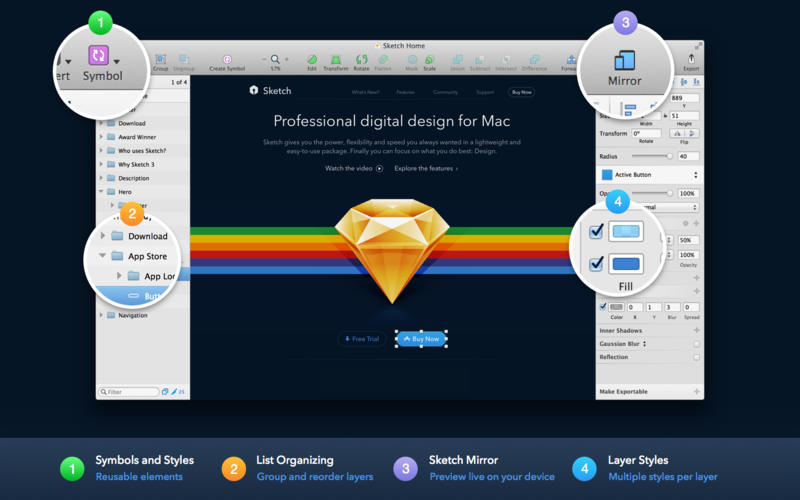The image size is (800, 500).
Task: Click the layer Filter search field
Action: point(130,392)
